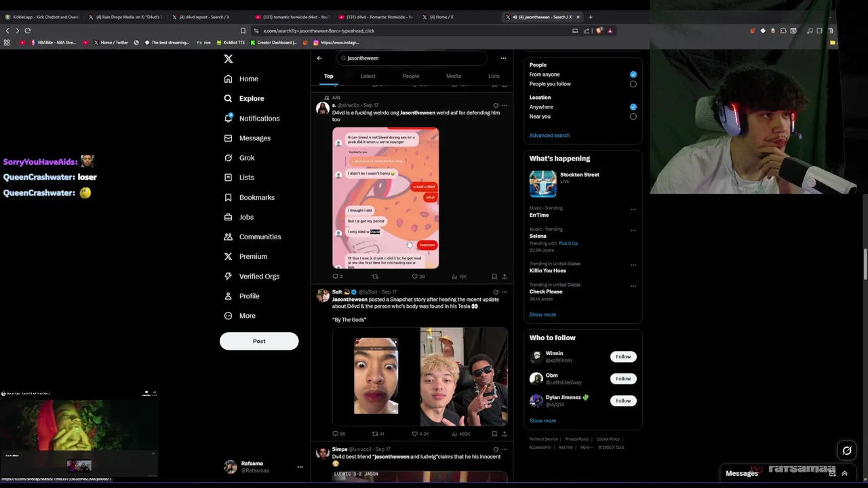Follow Dylan Jimenez

click(x=623, y=401)
